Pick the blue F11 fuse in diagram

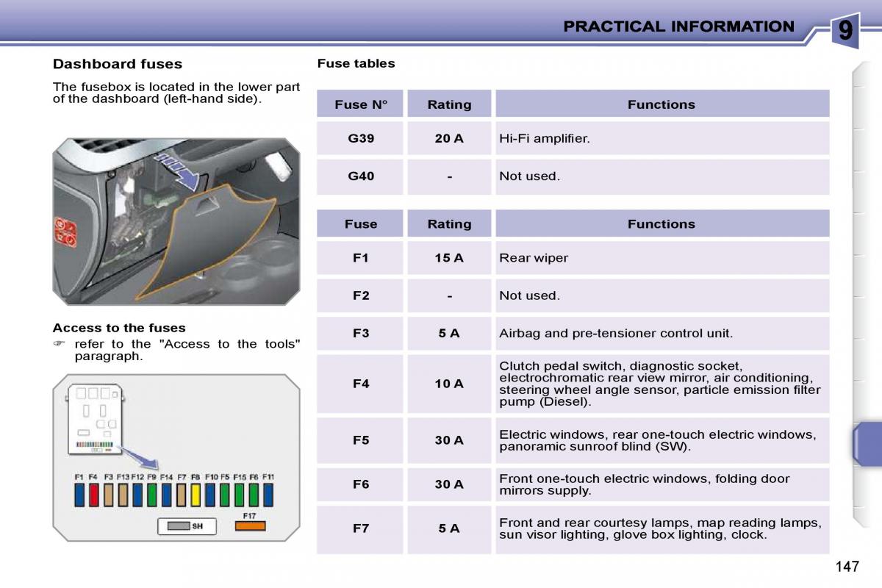268,495
